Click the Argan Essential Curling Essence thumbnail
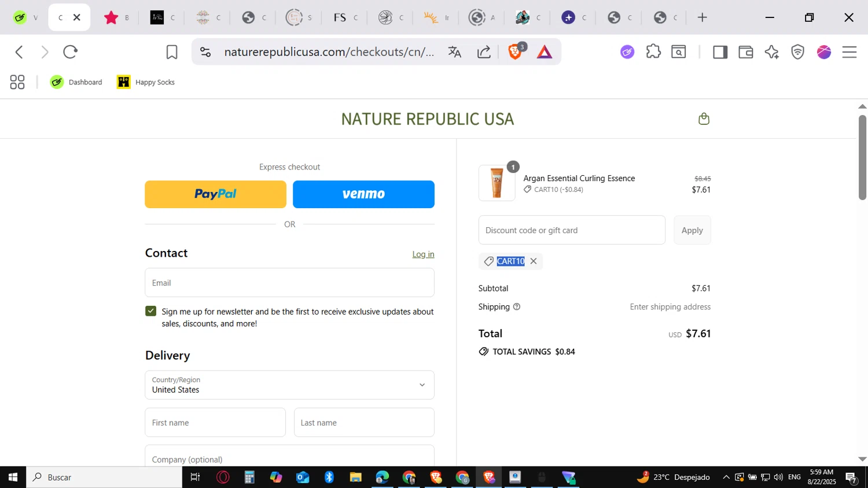 (x=496, y=183)
